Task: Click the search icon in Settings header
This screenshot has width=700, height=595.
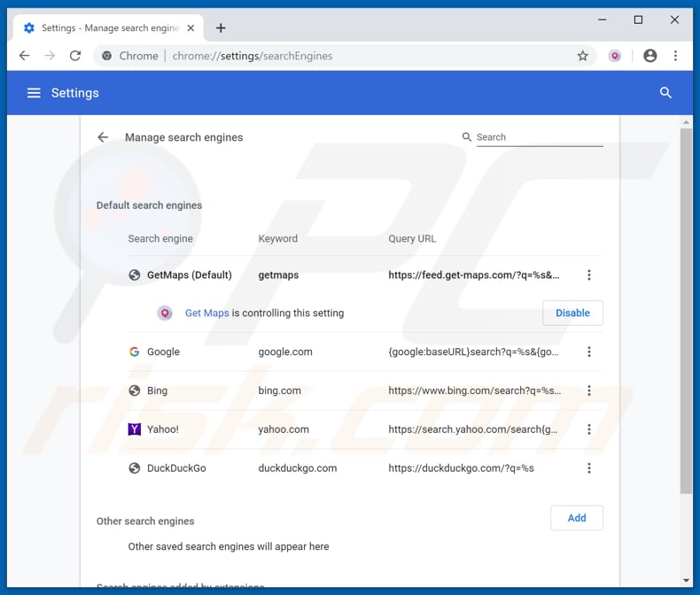Action: [x=665, y=93]
